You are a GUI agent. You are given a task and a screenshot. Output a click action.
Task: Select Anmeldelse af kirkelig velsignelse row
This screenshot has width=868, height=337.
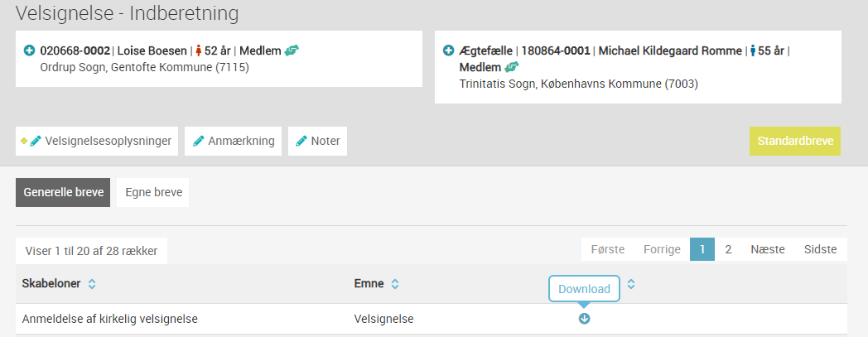point(432,319)
